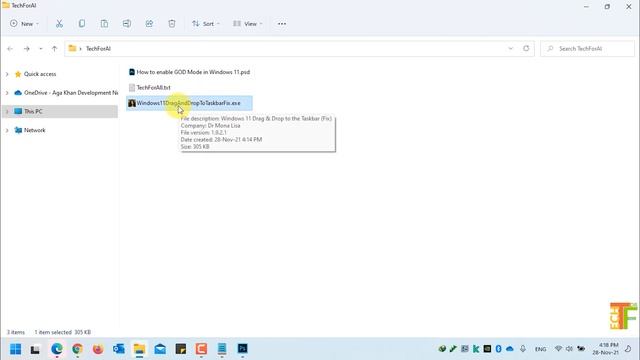Select Quick access in sidebar
Viewport: 640px width, 360px height.
click(40, 74)
